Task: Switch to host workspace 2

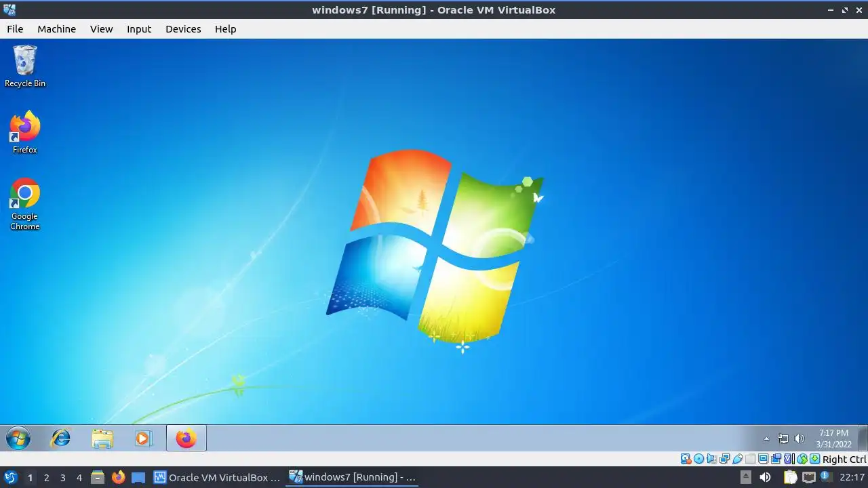Action: coord(47,477)
